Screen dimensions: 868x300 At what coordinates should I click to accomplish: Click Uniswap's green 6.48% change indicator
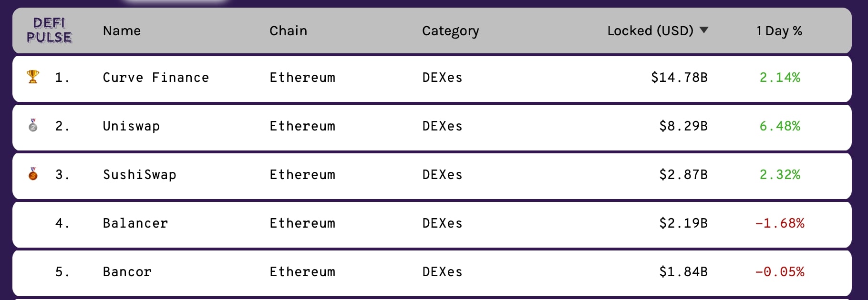click(780, 126)
